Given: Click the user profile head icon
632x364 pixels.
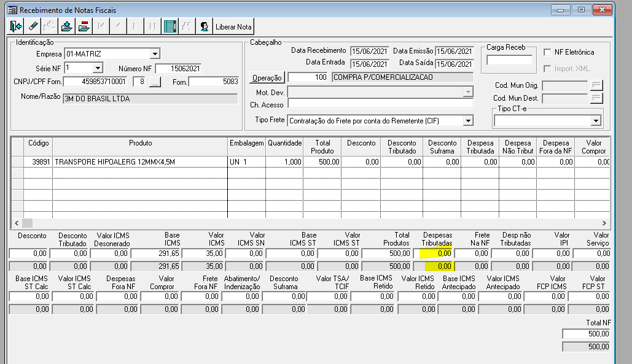Looking at the screenshot, I should [x=205, y=26].
